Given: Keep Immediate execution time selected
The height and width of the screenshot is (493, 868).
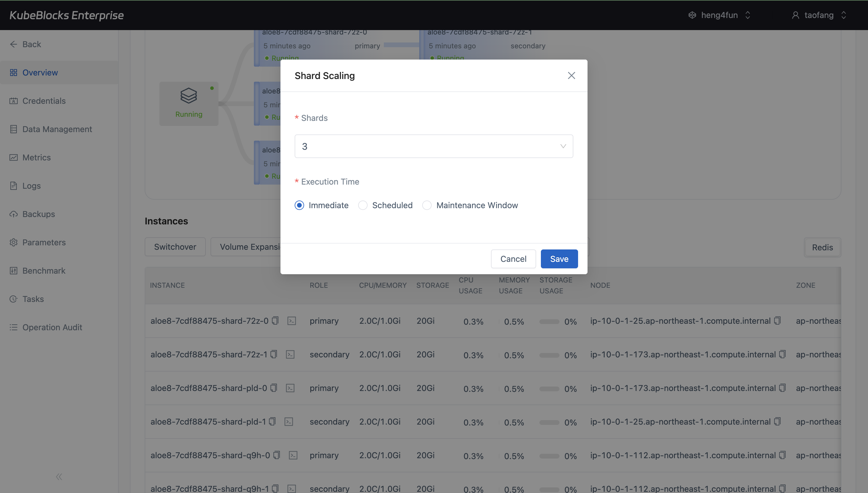Looking at the screenshot, I should click(299, 205).
